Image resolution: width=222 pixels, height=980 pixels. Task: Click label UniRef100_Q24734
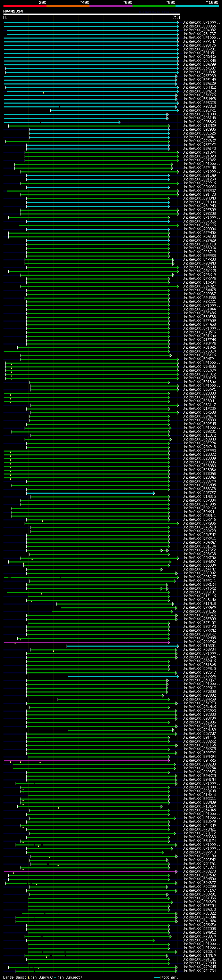click(x=199, y=971)
